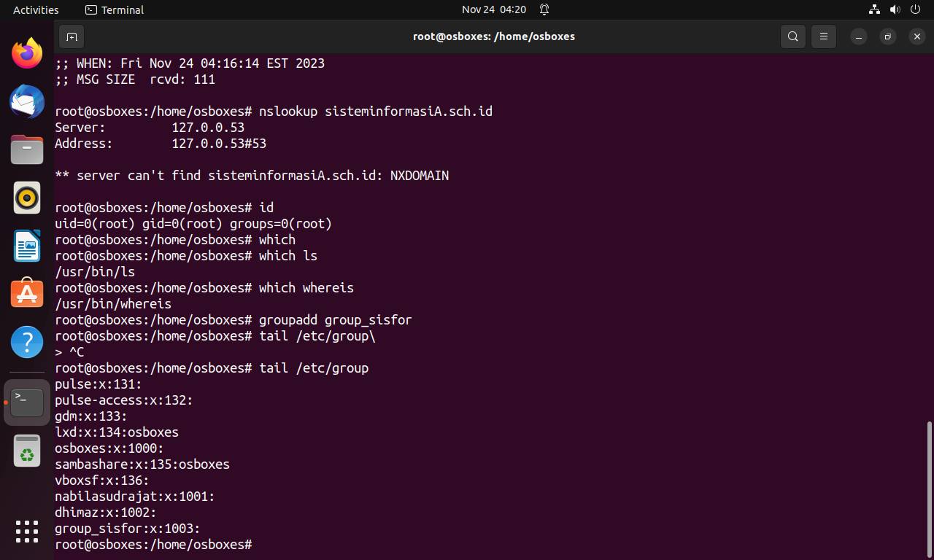Open the clock and calendar panel
Screen dimensions: 934x560
pyautogui.click(x=494, y=9)
